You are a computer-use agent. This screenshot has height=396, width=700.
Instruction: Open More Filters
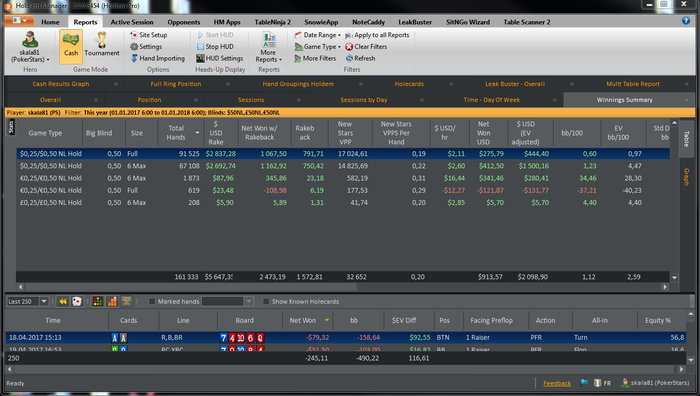click(x=315, y=58)
